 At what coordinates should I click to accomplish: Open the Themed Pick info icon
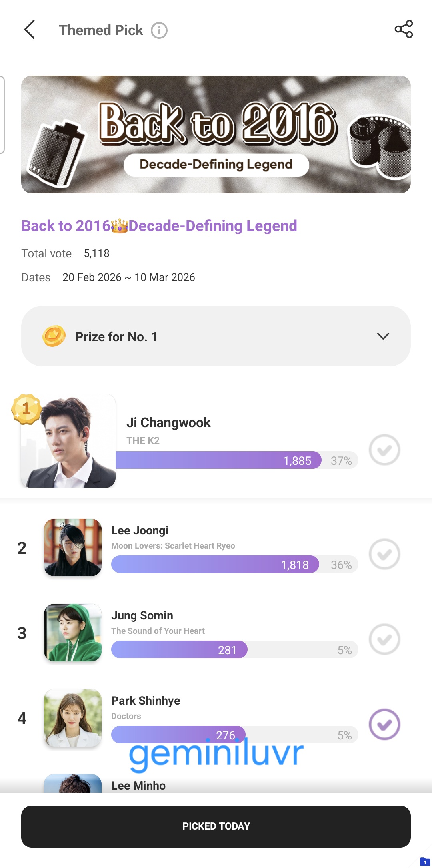tap(159, 30)
